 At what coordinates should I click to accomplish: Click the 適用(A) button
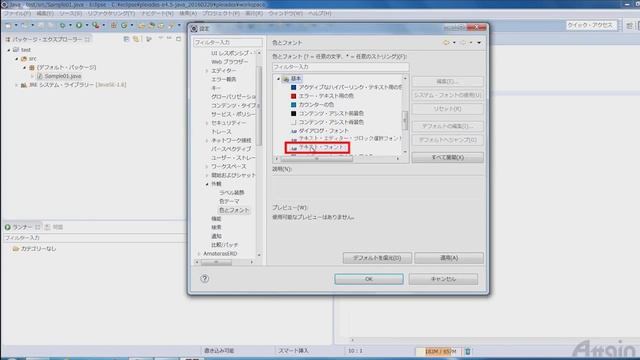point(449,258)
